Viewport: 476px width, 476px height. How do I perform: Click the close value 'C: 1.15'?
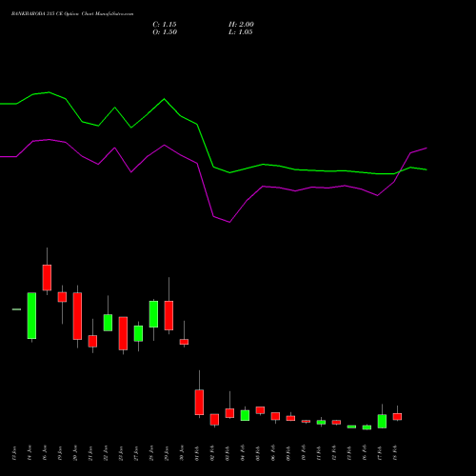click(x=165, y=25)
